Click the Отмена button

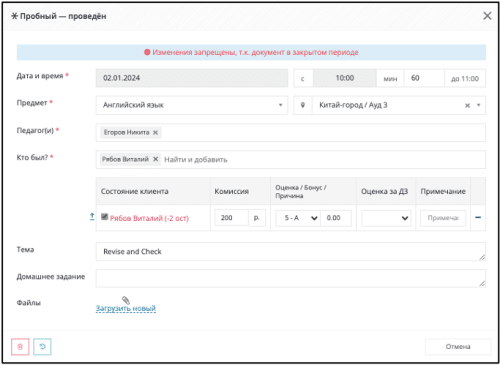(458, 347)
